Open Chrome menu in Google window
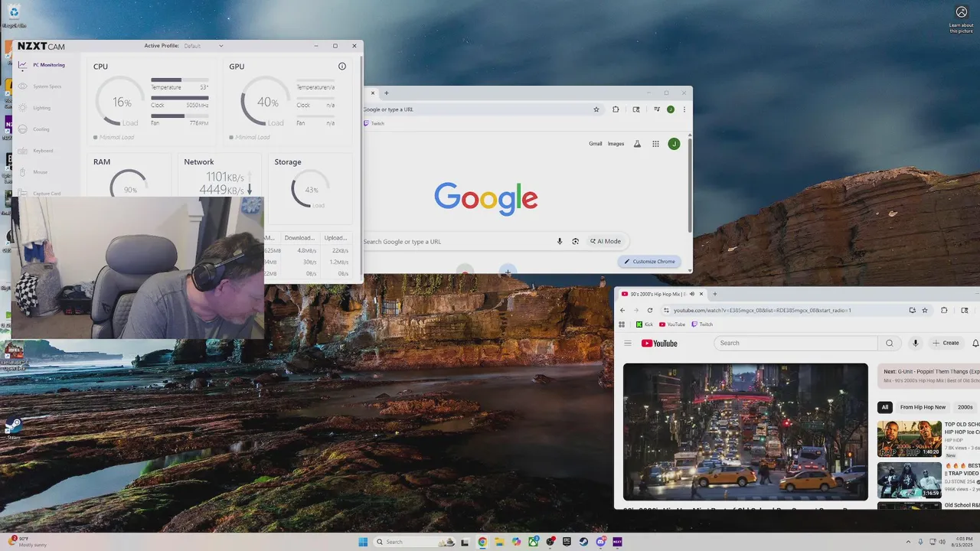This screenshot has height=551, width=980. (x=684, y=109)
